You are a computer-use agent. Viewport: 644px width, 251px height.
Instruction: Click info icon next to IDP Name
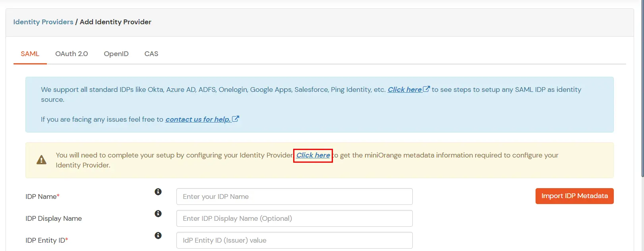pos(158,192)
